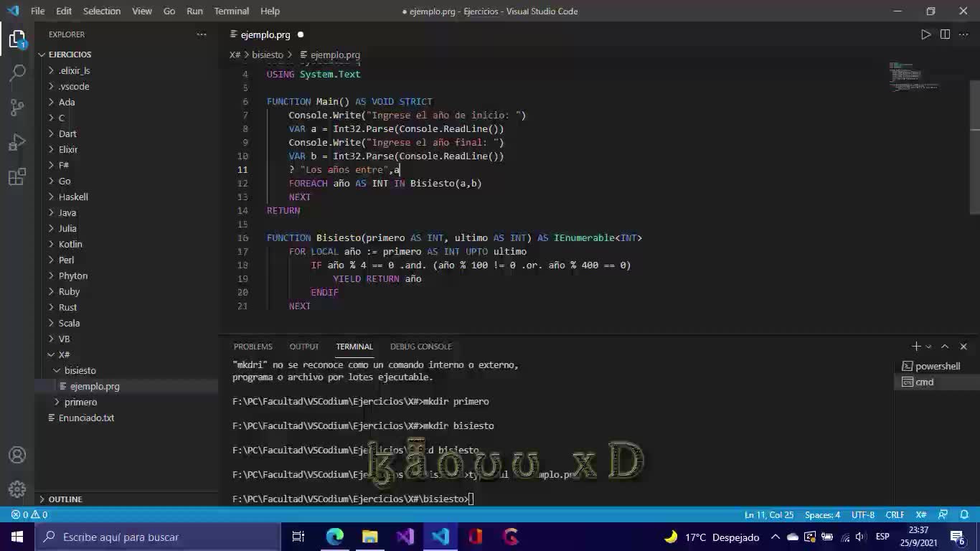Open the terminal launch profile dropdown
The width and height of the screenshot is (980, 551).
point(928,347)
